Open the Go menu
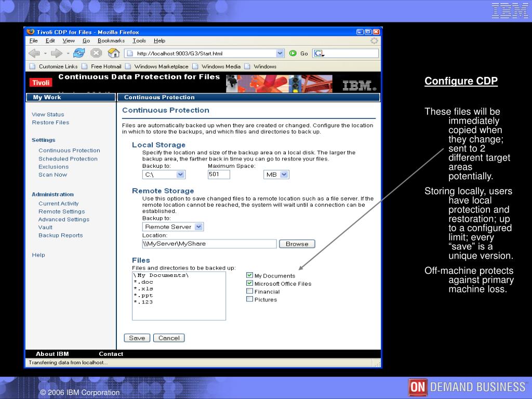Viewport: 532px width, 399px height. click(86, 41)
